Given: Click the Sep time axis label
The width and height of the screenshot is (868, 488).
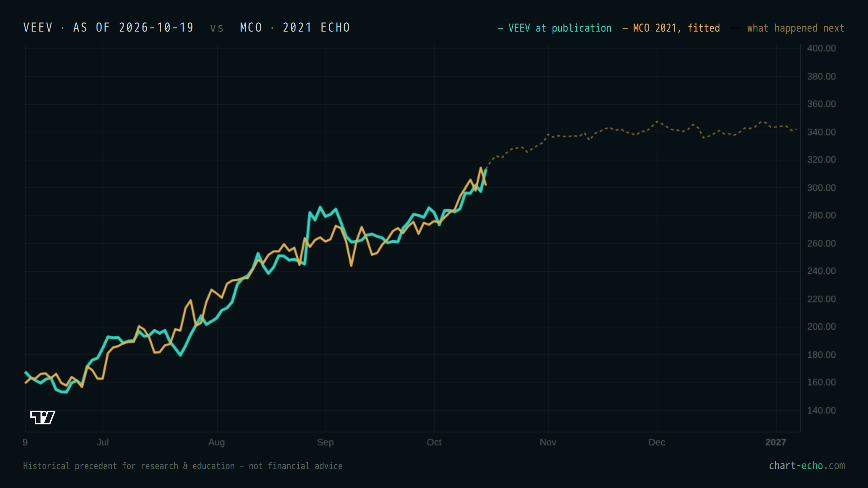Looking at the screenshot, I should [325, 443].
